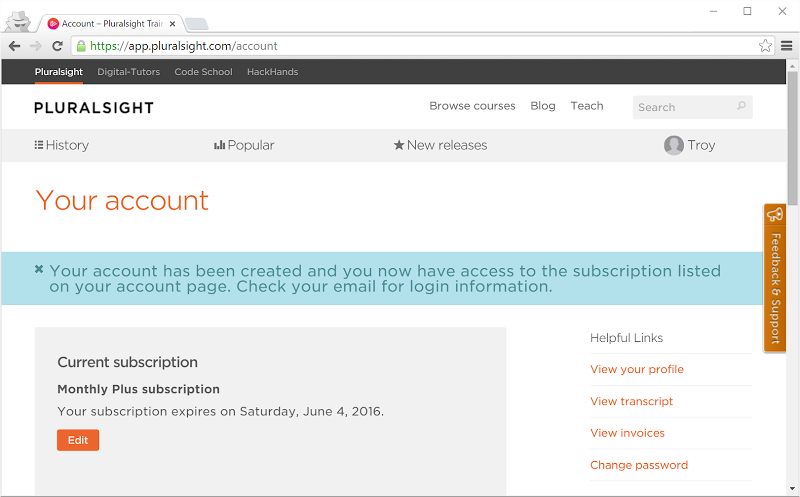Open History page
This screenshot has width=800, height=497.
click(61, 145)
